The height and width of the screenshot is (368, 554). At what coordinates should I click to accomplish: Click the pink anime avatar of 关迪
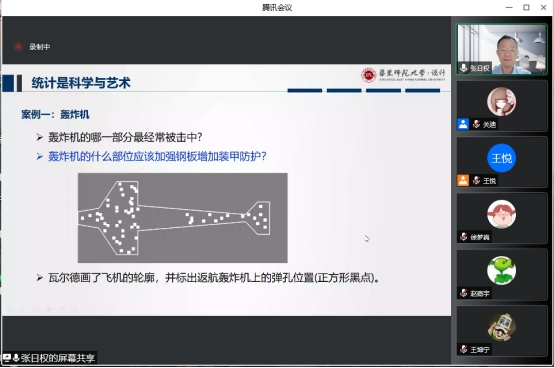pyautogui.click(x=501, y=102)
